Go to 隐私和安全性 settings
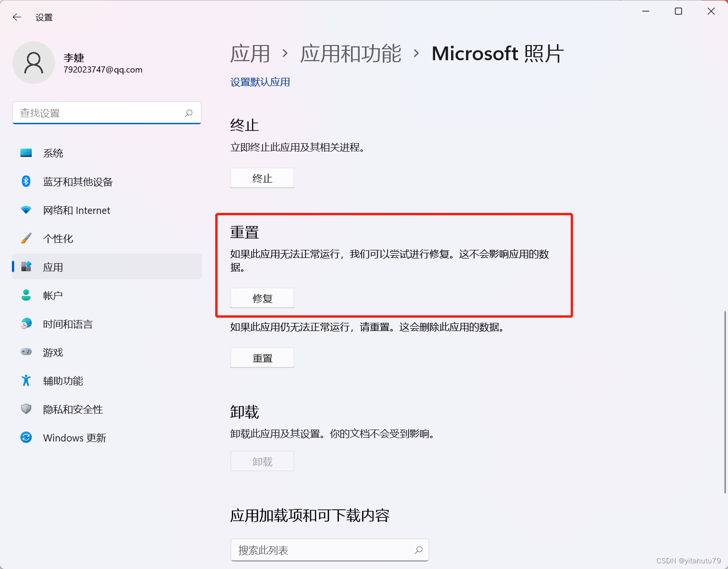The image size is (728, 569). pos(107,409)
